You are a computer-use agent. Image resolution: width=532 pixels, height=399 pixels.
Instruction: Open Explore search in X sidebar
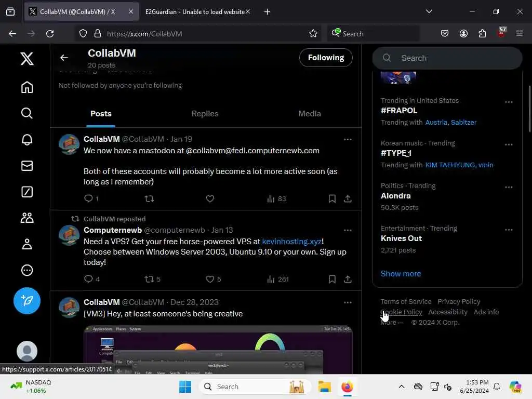(x=27, y=113)
